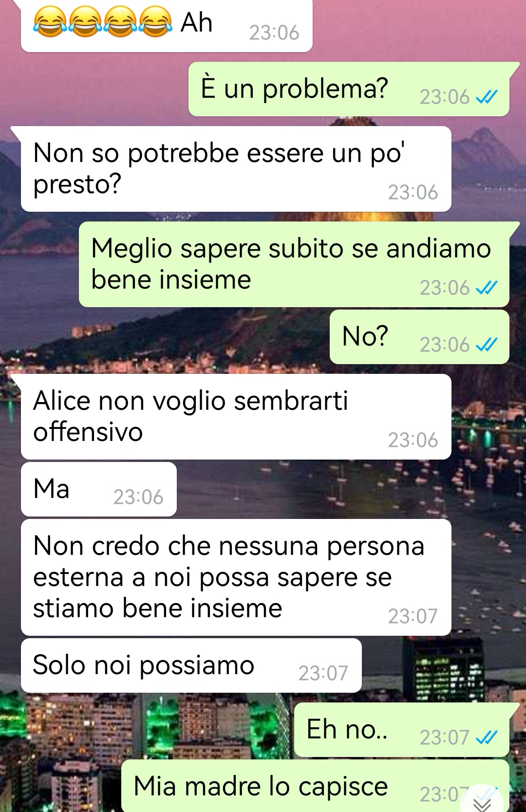Tap the last laughing-crying emoji before Ah
Viewport: 526px width, 812px height.
[x=156, y=22]
